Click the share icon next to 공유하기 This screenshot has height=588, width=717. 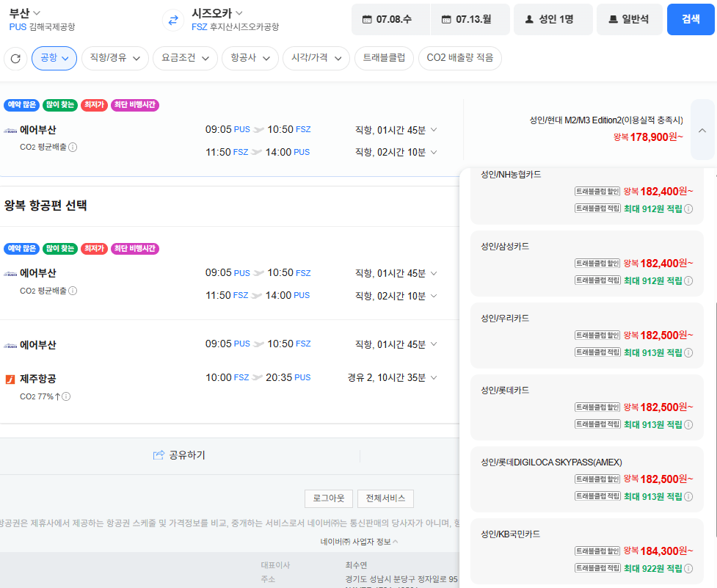point(159,455)
